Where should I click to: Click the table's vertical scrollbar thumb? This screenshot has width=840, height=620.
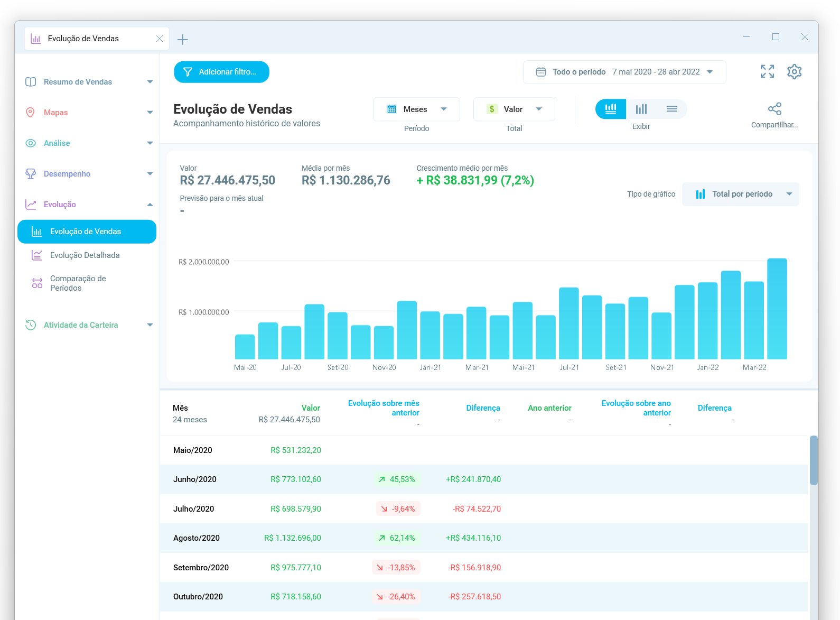pyautogui.click(x=814, y=460)
